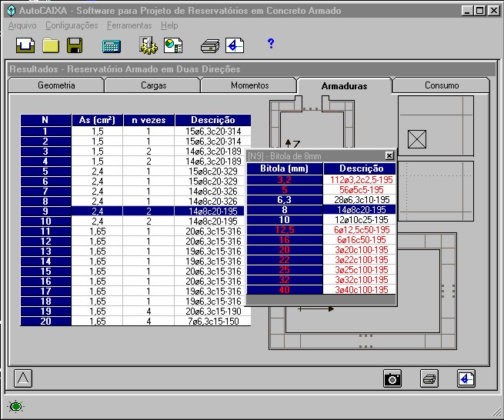Click the green status indicator icon

pyautogui.click(x=15, y=406)
